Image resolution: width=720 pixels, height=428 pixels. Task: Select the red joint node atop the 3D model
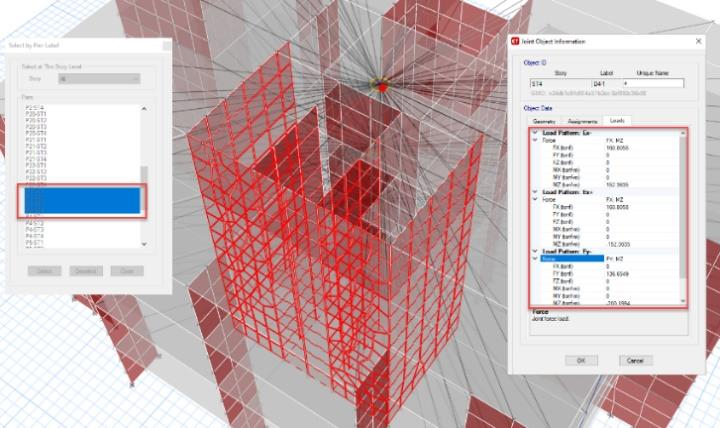(x=380, y=86)
